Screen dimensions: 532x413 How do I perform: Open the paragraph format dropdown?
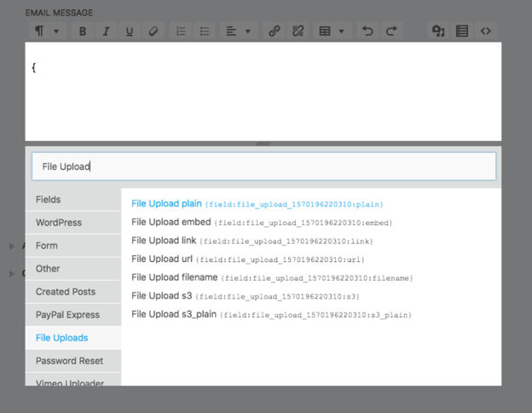coord(47,32)
